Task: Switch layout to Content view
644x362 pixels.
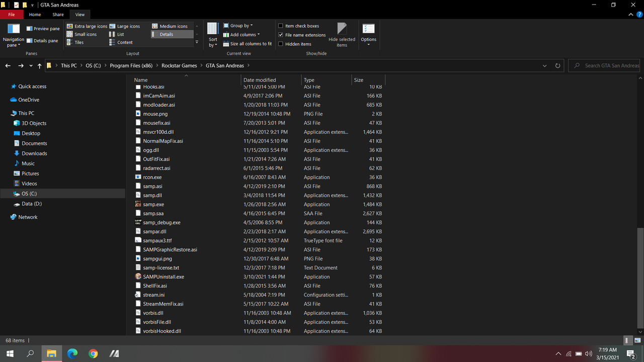Action: (x=121, y=42)
